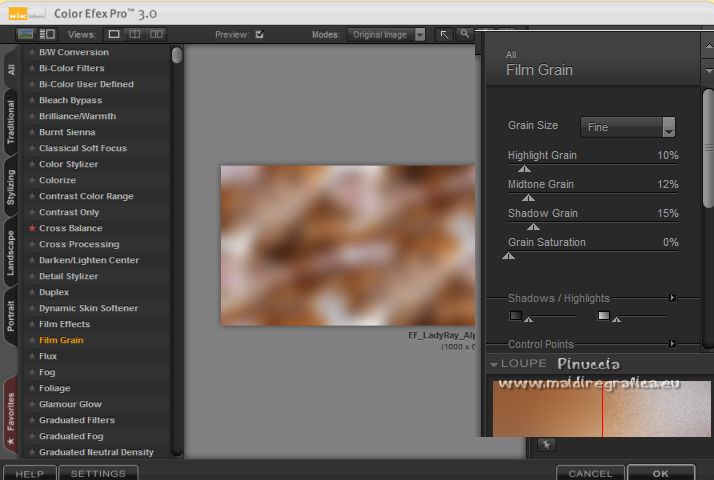Expand the Shadows / Highlights section
The image size is (714, 480).
click(x=672, y=298)
